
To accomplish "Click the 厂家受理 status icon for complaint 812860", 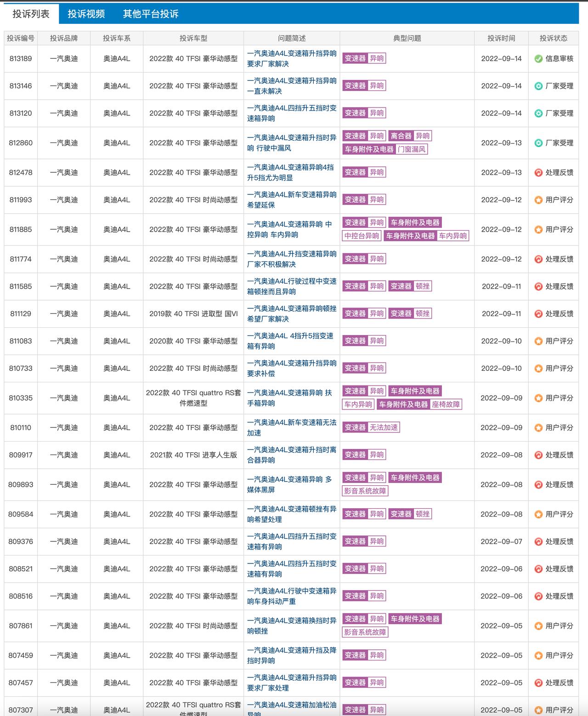I will pyautogui.click(x=539, y=143).
